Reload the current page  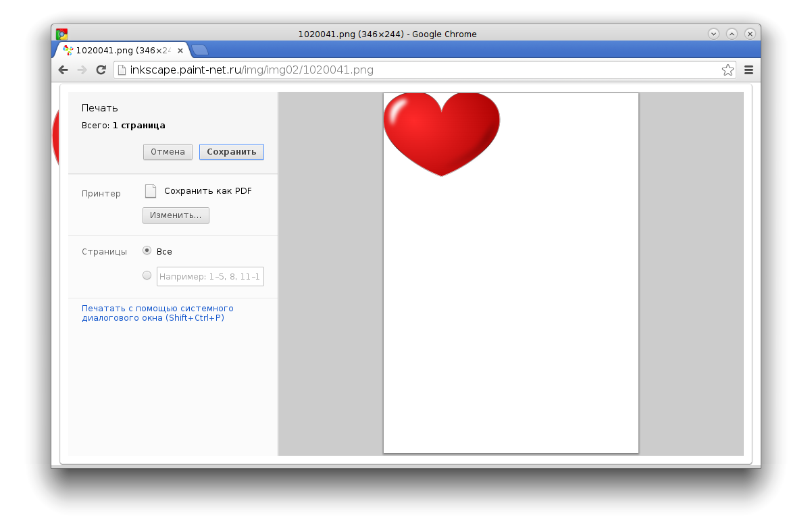pos(101,70)
